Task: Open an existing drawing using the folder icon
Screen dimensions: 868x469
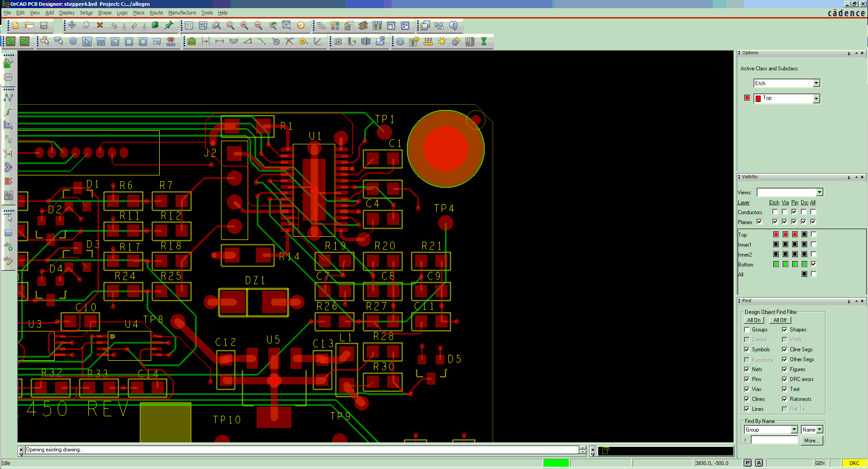Action: point(29,26)
